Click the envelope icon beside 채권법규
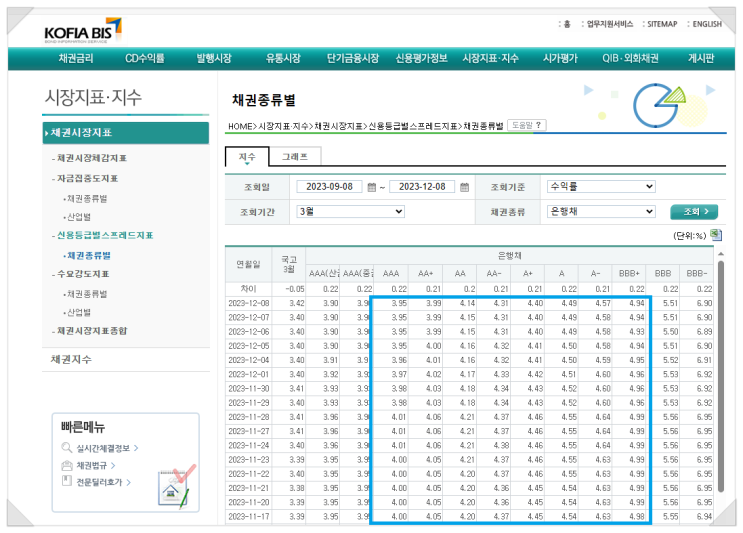 coord(67,465)
